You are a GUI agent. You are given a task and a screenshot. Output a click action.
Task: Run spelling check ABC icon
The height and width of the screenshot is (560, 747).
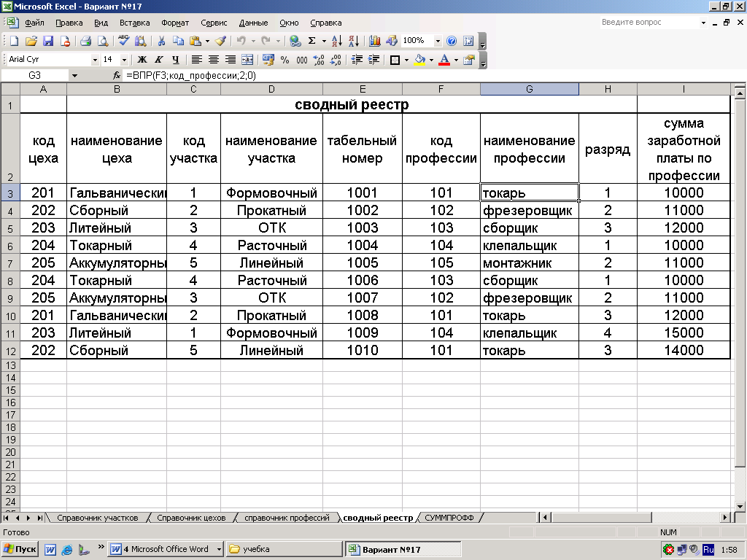tap(123, 41)
